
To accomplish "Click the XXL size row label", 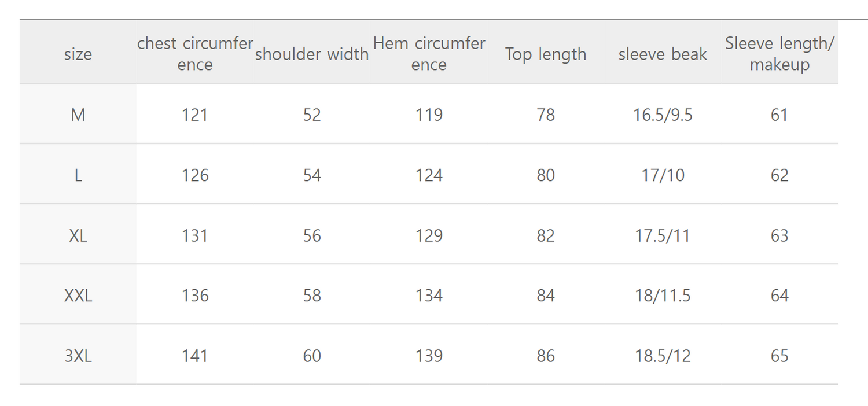I will (x=78, y=296).
